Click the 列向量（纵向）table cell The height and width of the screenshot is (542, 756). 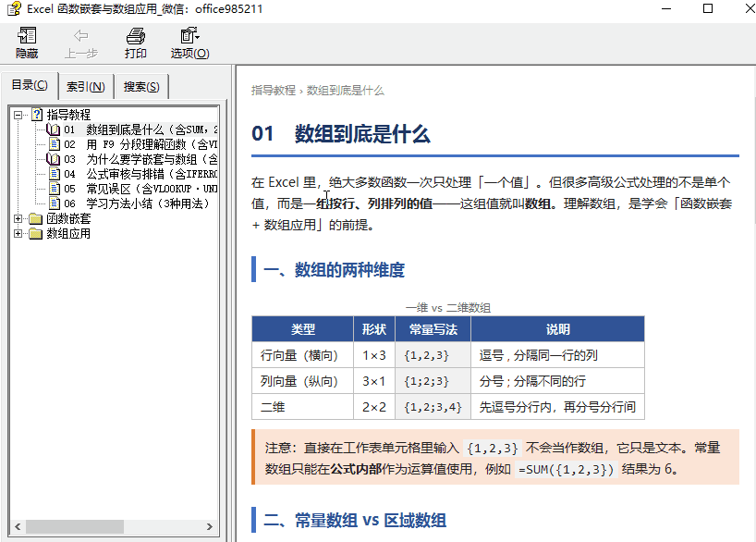click(x=303, y=381)
